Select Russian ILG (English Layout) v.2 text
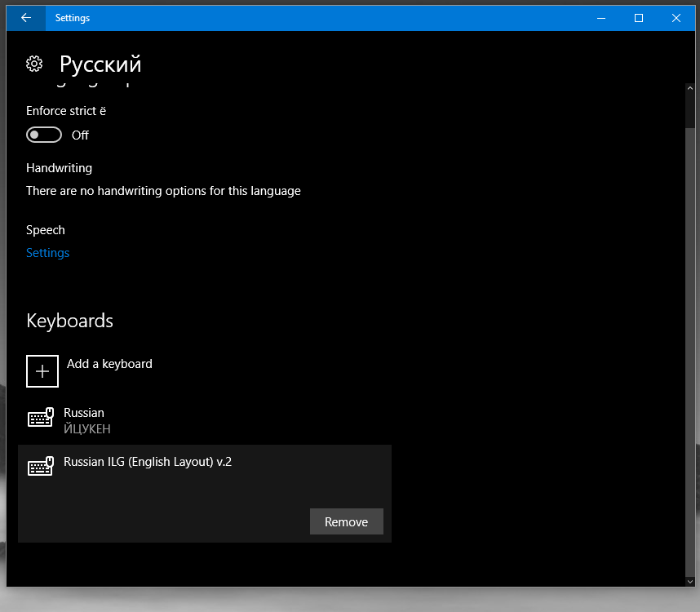Viewport: 700px width, 612px height. pos(148,462)
